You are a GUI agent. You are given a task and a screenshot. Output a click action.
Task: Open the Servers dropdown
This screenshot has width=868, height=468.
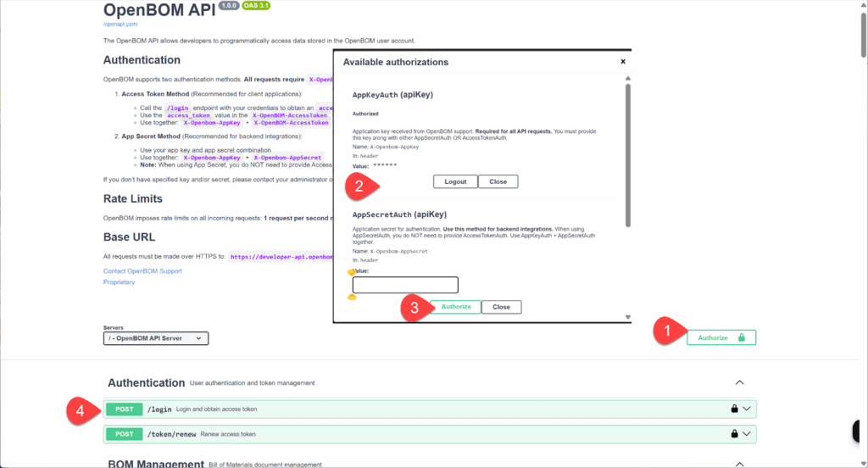pyautogui.click(x=155, y=338)
